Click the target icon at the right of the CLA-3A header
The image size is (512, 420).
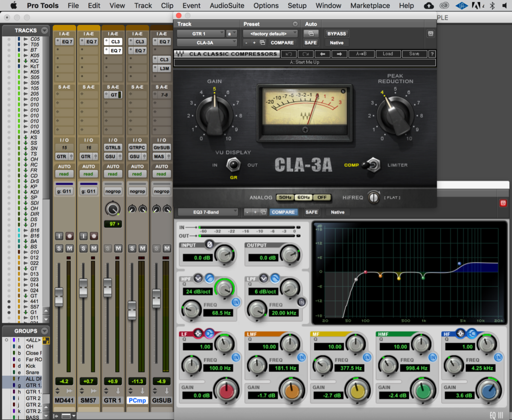coord(431,34)
